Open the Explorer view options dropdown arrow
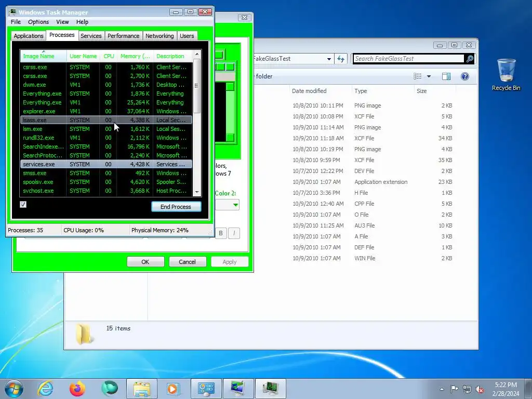532x399 pixels. click(x=429, y=76)
